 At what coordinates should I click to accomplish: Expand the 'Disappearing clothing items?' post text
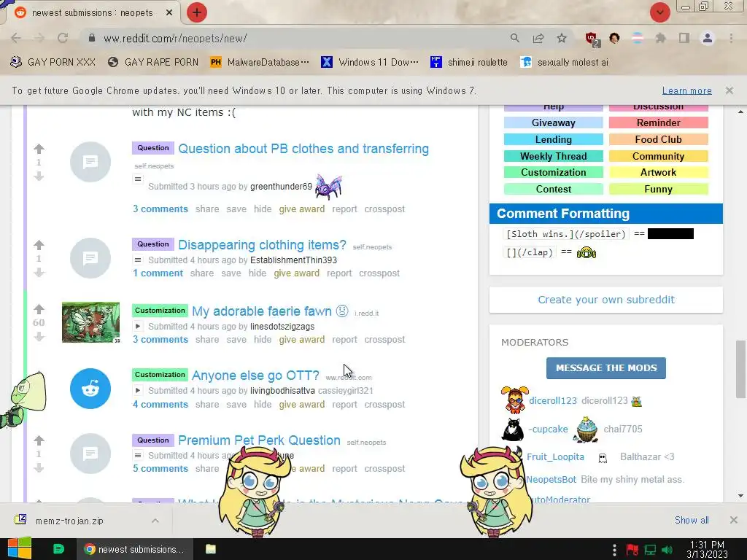tap(138, 260)
